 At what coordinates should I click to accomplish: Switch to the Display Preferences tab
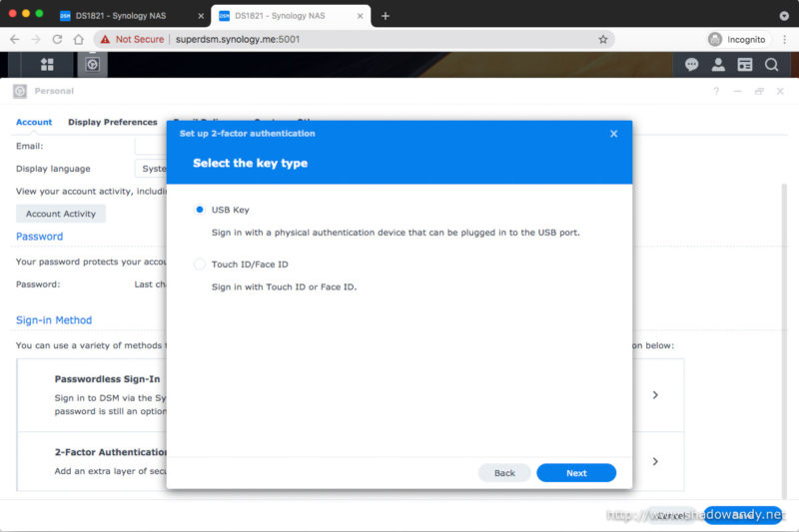[113, 122]
